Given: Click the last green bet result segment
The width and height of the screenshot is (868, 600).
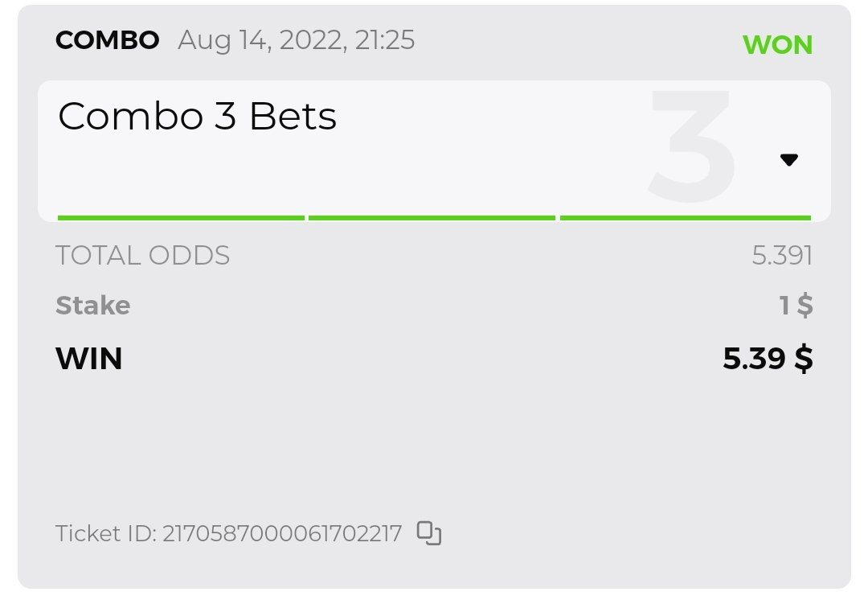Looking at the screenshot, I should [685, 217].
